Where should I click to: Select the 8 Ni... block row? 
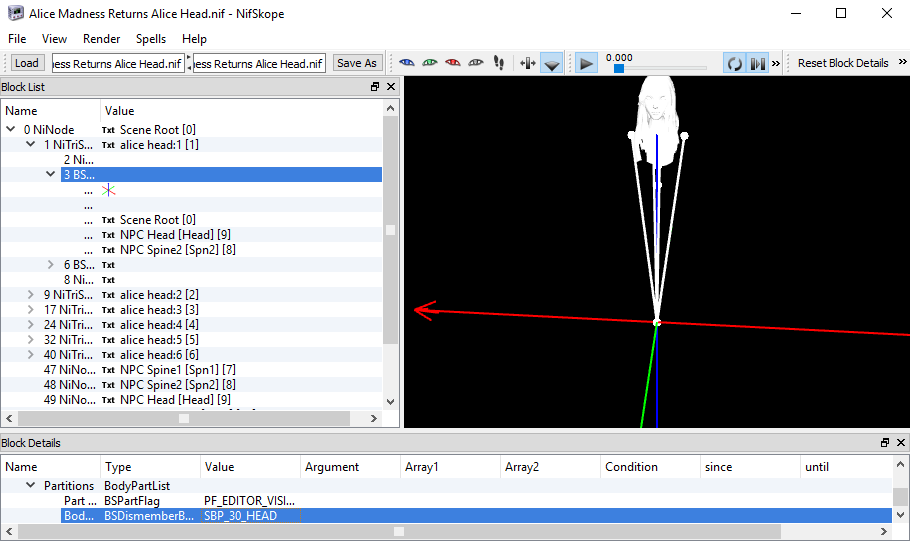click(x=192, y=280)
